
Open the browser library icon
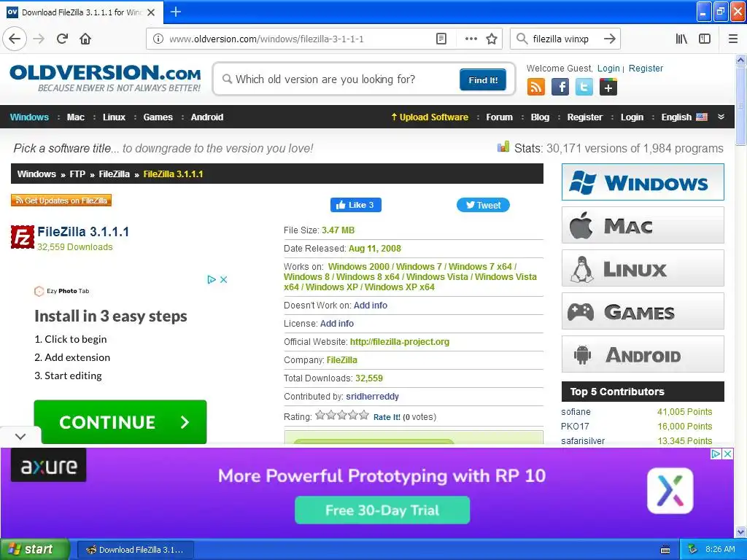(x=681, y=39)
